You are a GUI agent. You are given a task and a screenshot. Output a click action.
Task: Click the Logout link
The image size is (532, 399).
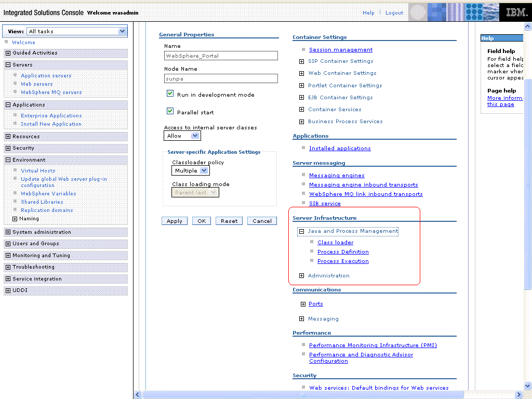pos(394,13)
